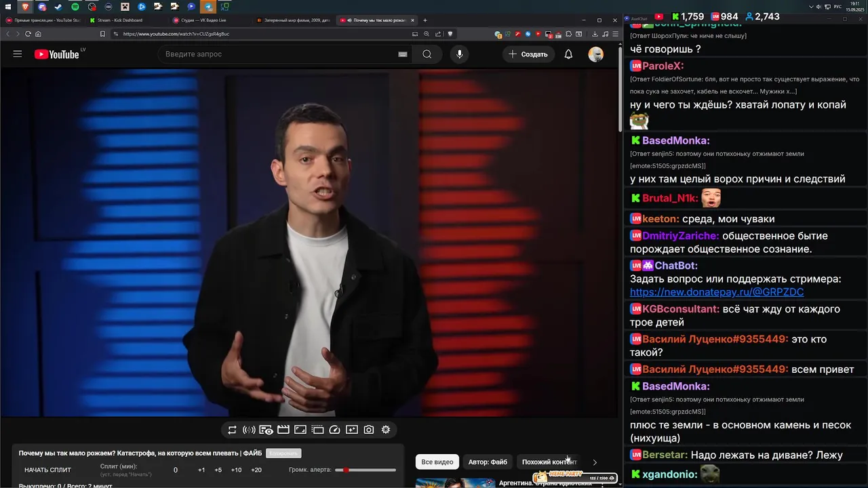Open Windows Start menu
The height and width of the screenshot is (488, 868).
(x=8, y=6)
